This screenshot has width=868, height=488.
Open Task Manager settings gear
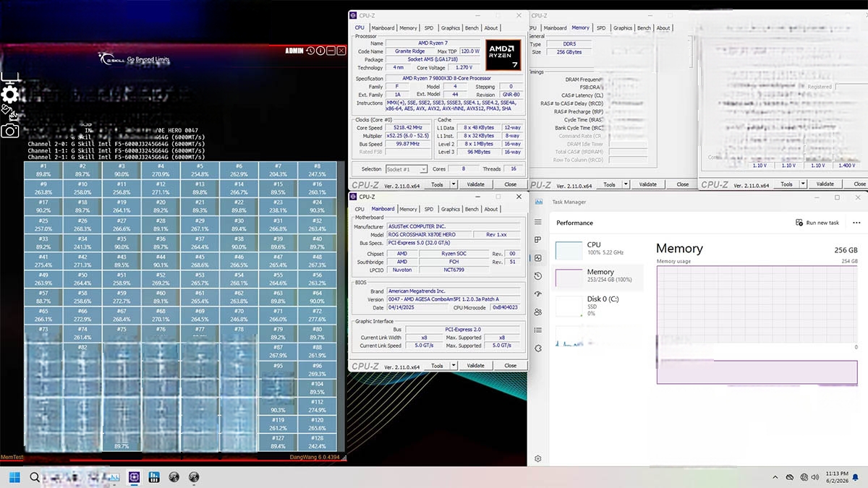(x=538, y=458)
